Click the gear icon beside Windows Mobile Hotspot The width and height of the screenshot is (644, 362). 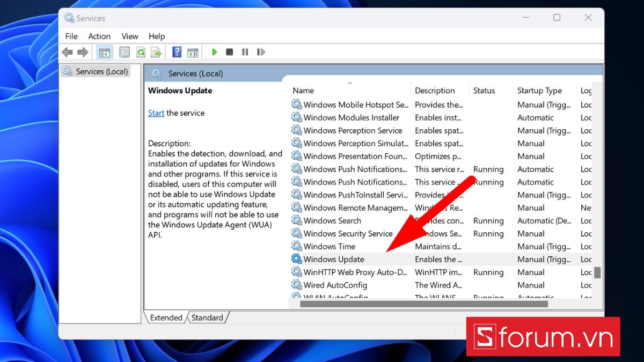click(296, 105)
